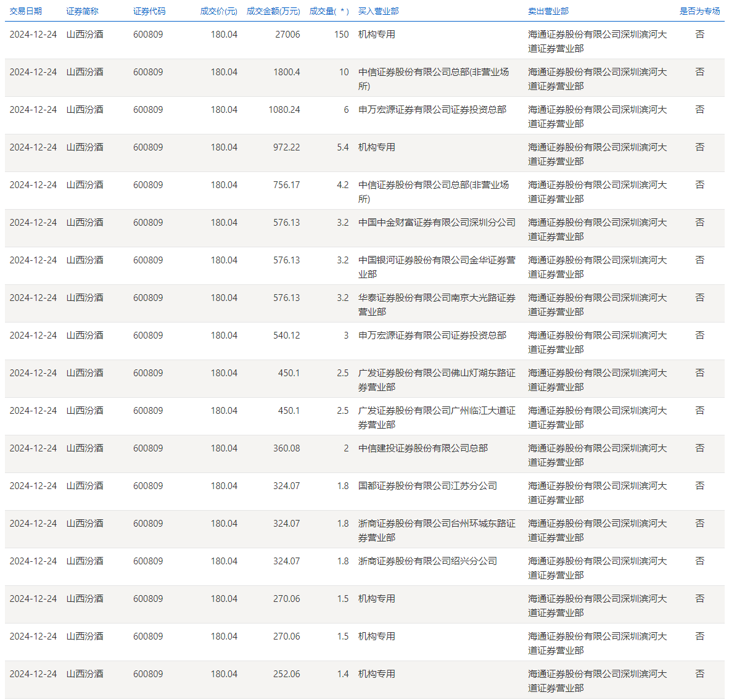Select the amount cell 1800.4
Screen dimensions: 729x700
point(286,72)
